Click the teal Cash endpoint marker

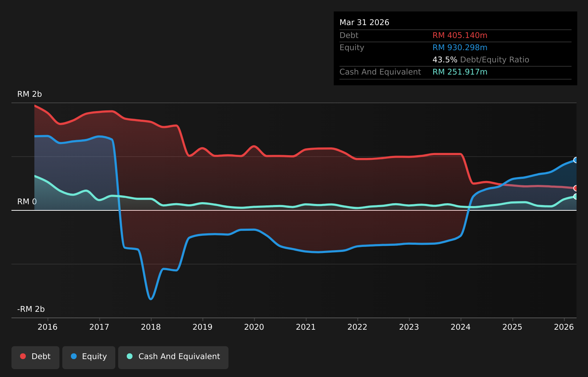(x=576, y=196)
